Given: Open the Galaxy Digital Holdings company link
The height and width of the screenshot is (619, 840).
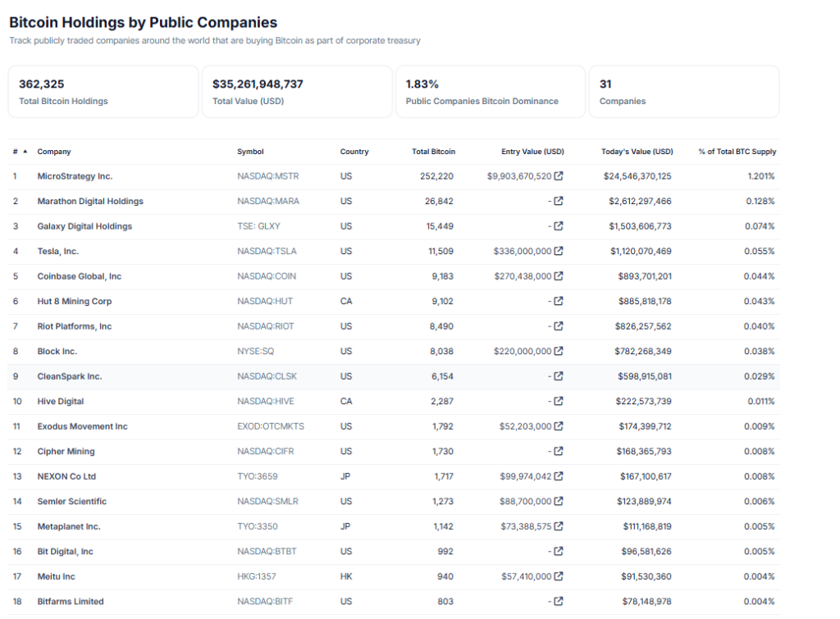Looking at the screenshot, I should click(x=84, y=226).
